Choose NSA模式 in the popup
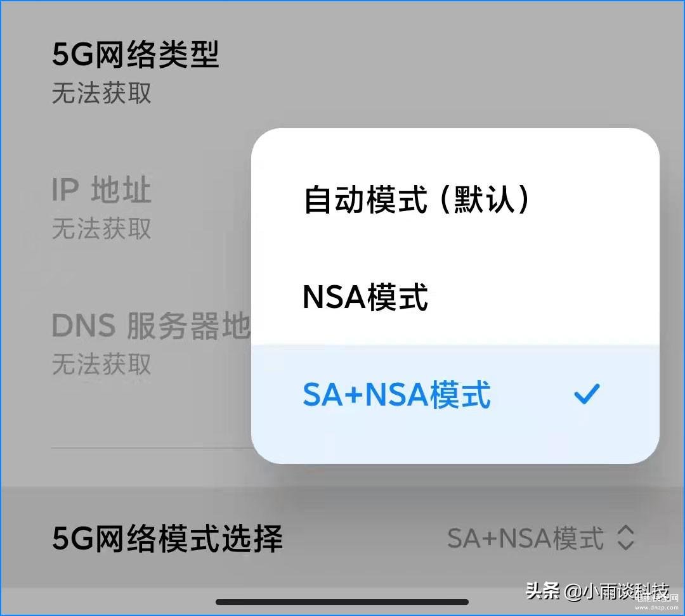 [455, 297]
